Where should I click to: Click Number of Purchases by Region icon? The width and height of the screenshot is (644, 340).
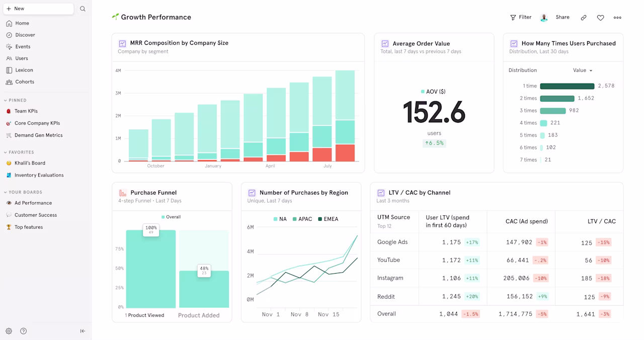(252, 193)
